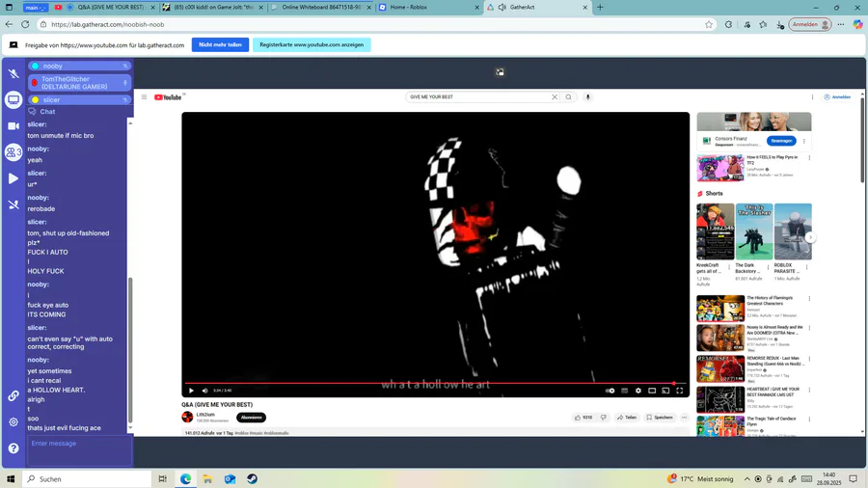This screenshot has width=868, height=488.
Task: Seek on the red video progress bar
Action: 435,383
